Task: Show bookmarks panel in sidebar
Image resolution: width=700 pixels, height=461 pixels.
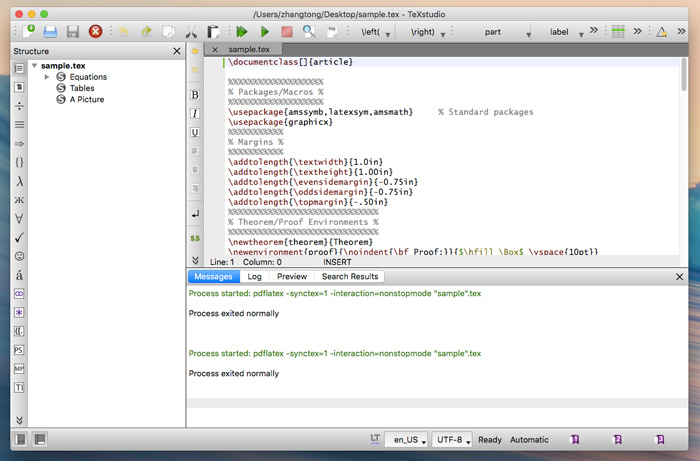Action: [19, 87]
